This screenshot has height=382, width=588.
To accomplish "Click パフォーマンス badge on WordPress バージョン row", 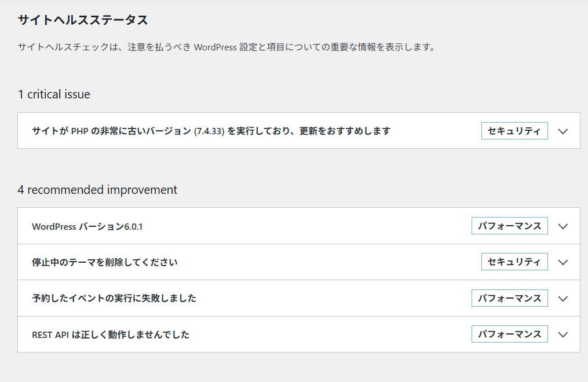I will tap(509, 226).
